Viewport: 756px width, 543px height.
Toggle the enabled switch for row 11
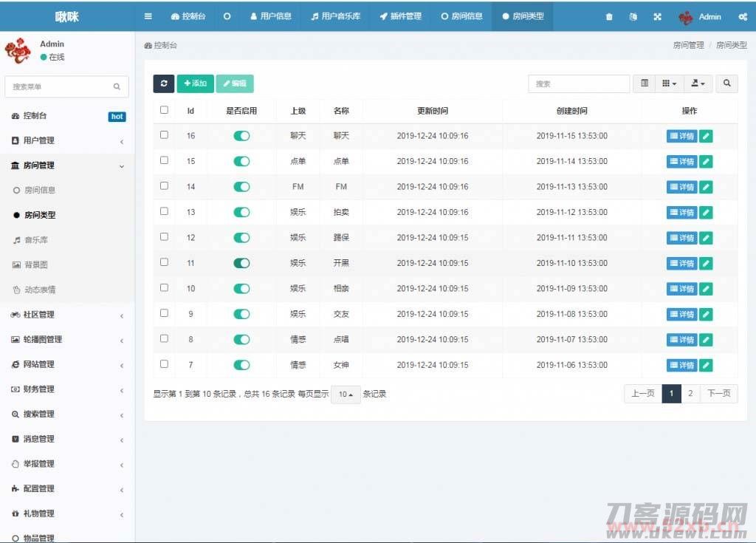coord(241,263)
